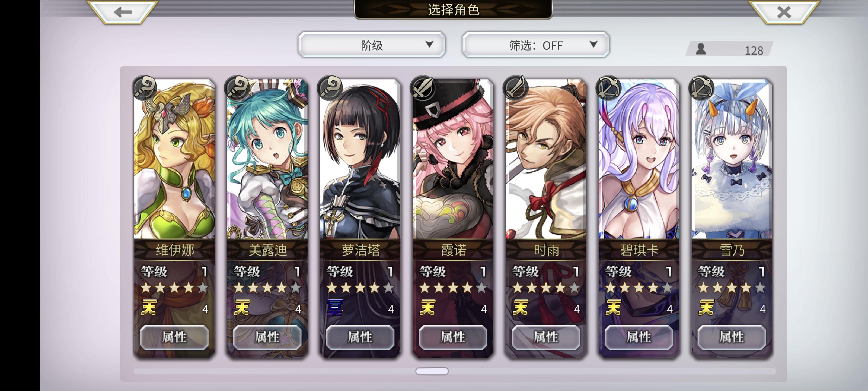Click the katana icon on 时雨 card

tap(516, 88)
